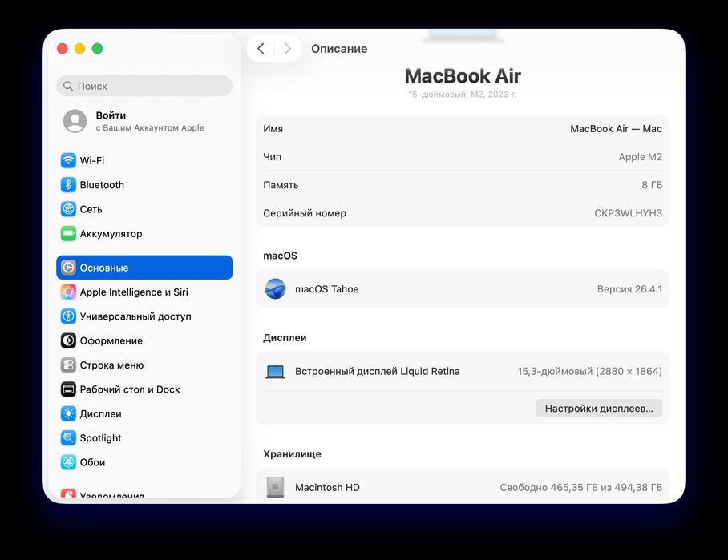The height and width of the screenshot is (560, 728).
Task: Click serial number CKP3WLHYH3
Action: click(628, 213)
